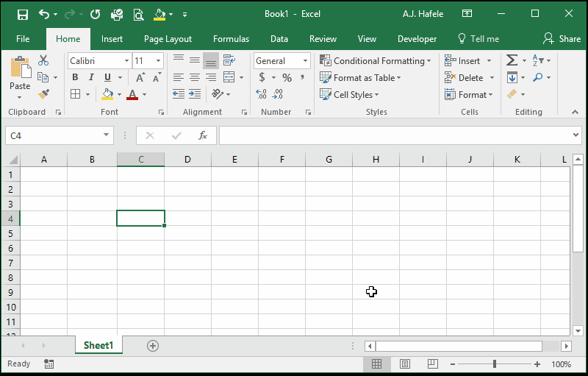The height and width of the screenshot is (376, 588).
Task: Apply borders using the Borders icon
Action: [76, 93]
